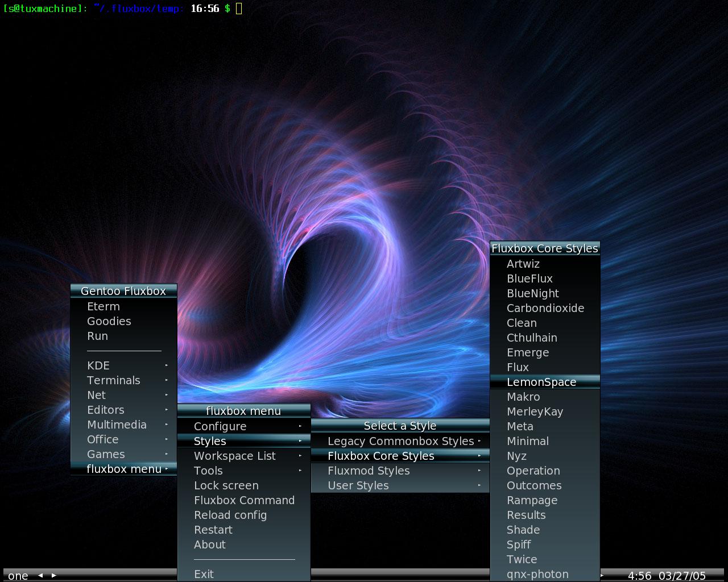This screenshot has width=728, height=582.
Task: Open the Goodies entry
Action: pos(124,321)
